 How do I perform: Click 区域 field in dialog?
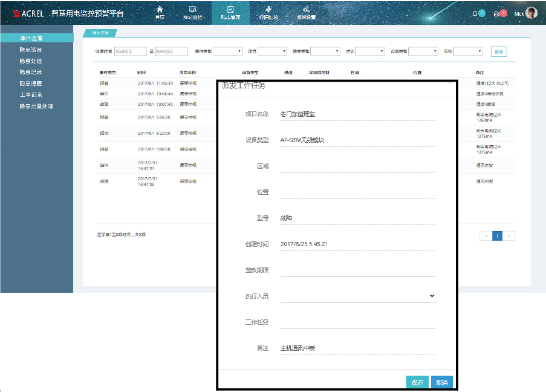(358, 166)
